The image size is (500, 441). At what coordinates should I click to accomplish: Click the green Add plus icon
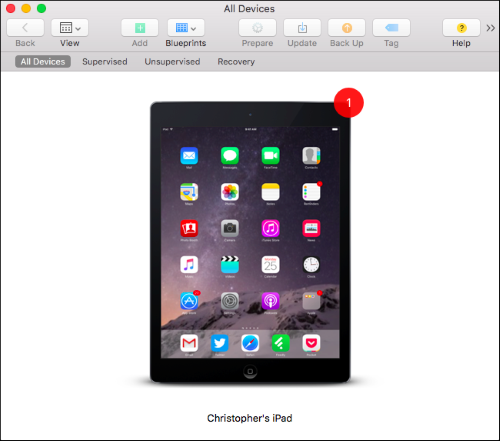[x=140, y=28]
